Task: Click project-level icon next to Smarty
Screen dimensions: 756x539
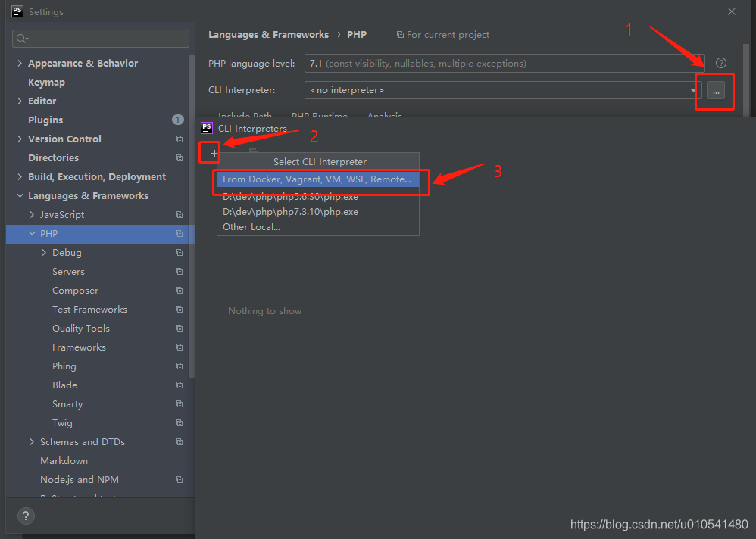Action: (x=180, y=404)
